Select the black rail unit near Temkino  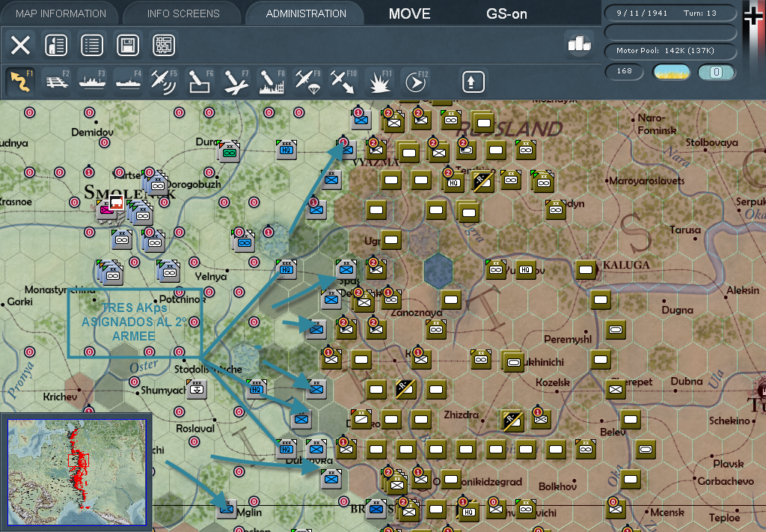click(x=482, y=182)
